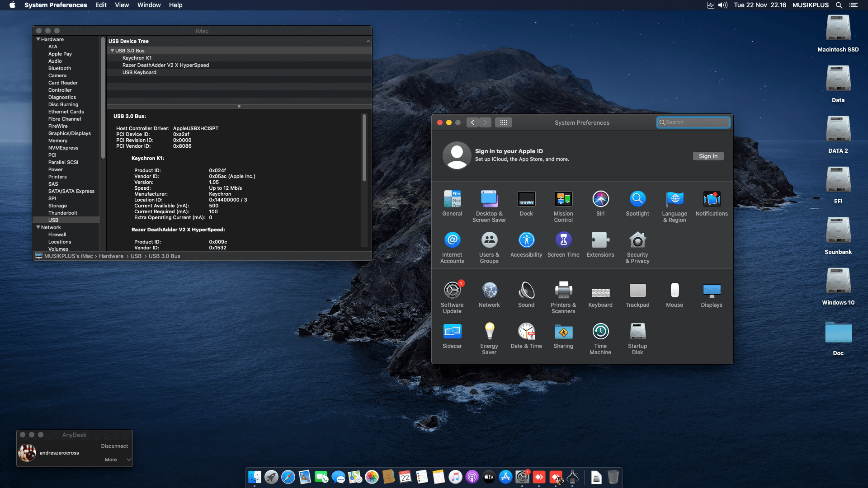The image size is (868, 488).
Task: Open Mission Control preferences
Action: coord(563,199)
